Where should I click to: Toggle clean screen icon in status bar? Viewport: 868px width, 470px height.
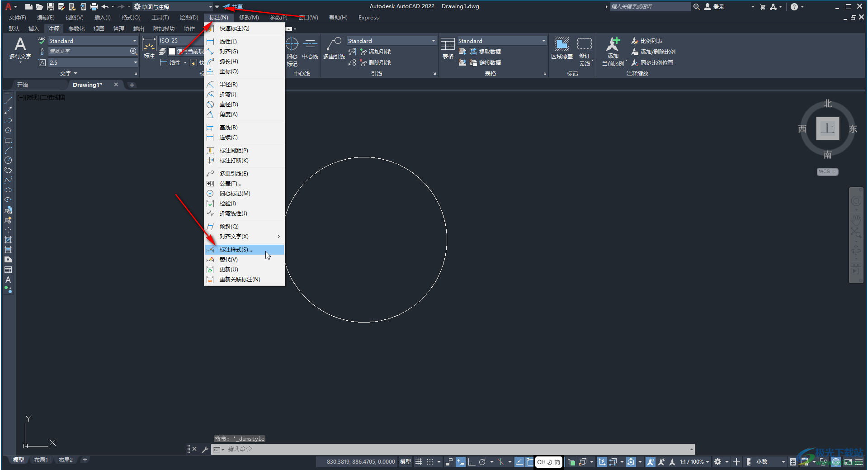tap(848, 462)
